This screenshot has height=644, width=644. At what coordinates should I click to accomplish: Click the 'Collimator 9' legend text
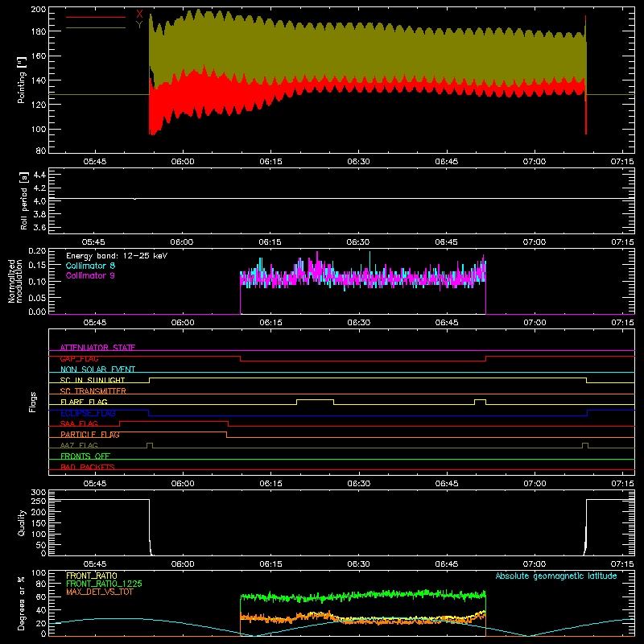pos(90,275)
